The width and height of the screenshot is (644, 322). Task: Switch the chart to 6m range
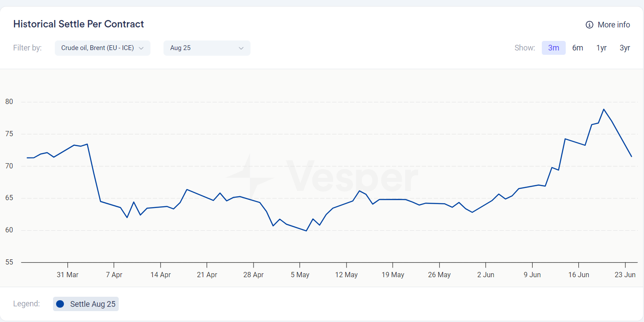pyautogui.click(x=577, y=48)
